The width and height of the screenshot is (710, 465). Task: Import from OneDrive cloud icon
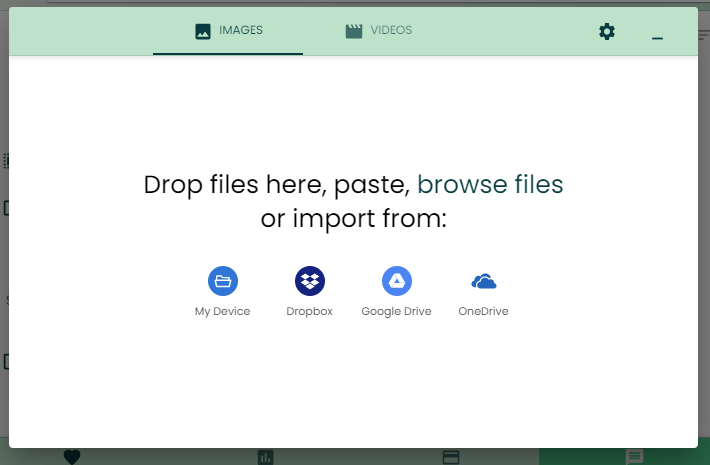[x=484, y=281]
